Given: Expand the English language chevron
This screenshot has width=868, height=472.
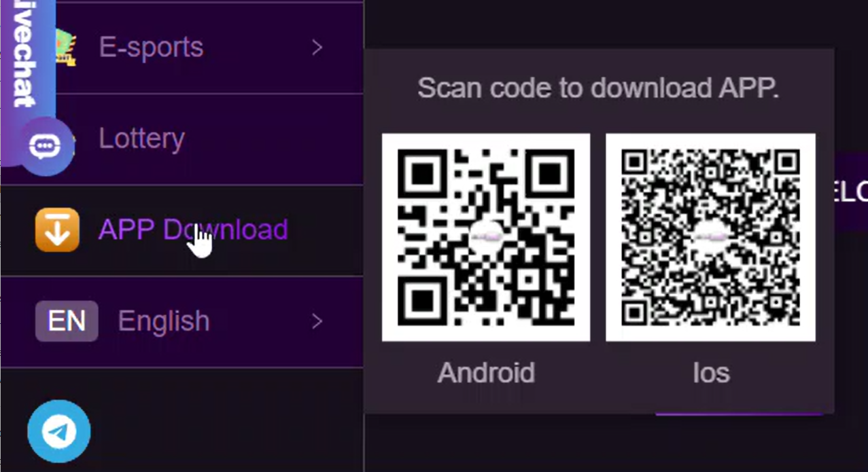Looking at the screenshot, I should [x=317, y=321].
